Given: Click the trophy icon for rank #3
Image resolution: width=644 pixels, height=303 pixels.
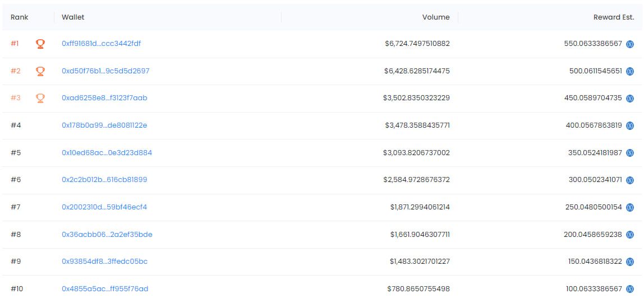Looking at the screenshot, I should pyautogui.click(x=40, y=99).
